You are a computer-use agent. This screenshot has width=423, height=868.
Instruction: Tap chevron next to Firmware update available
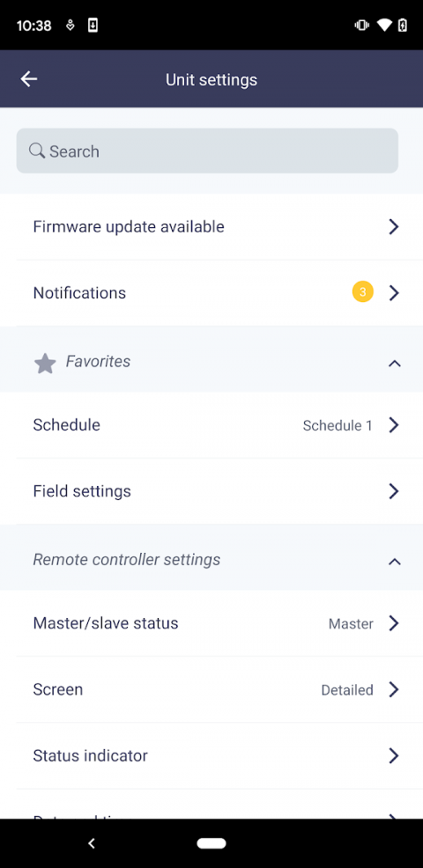(x=394, y=226)
